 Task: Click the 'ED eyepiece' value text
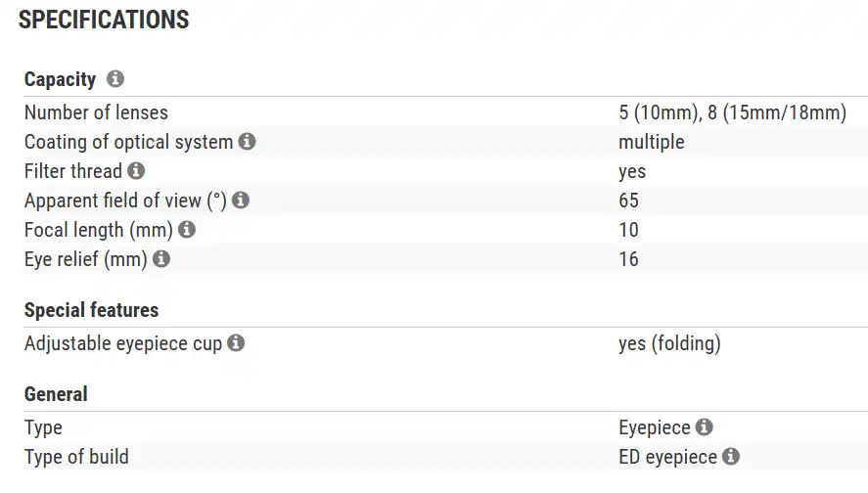[667, 457]
